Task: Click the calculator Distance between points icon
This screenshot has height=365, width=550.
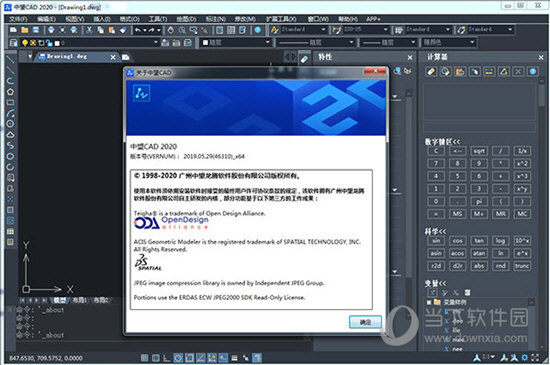Action: point(489,72)
